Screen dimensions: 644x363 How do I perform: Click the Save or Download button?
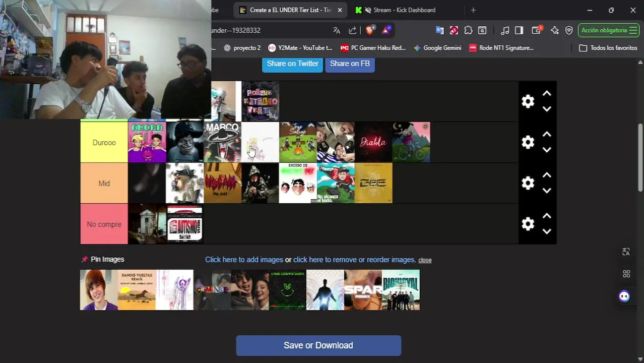318,345
